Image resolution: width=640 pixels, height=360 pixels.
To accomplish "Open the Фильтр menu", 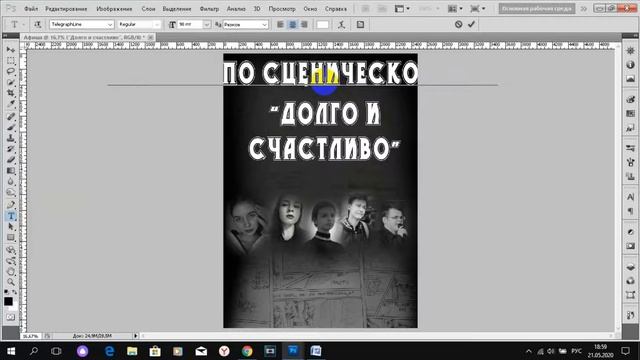I will [209, 9].
